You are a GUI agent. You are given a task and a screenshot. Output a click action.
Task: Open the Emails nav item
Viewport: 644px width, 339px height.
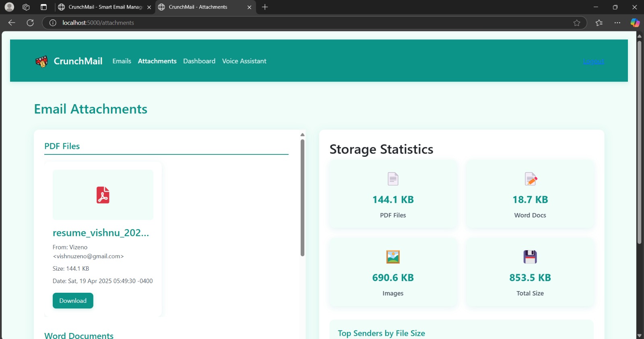click(122, 61)
